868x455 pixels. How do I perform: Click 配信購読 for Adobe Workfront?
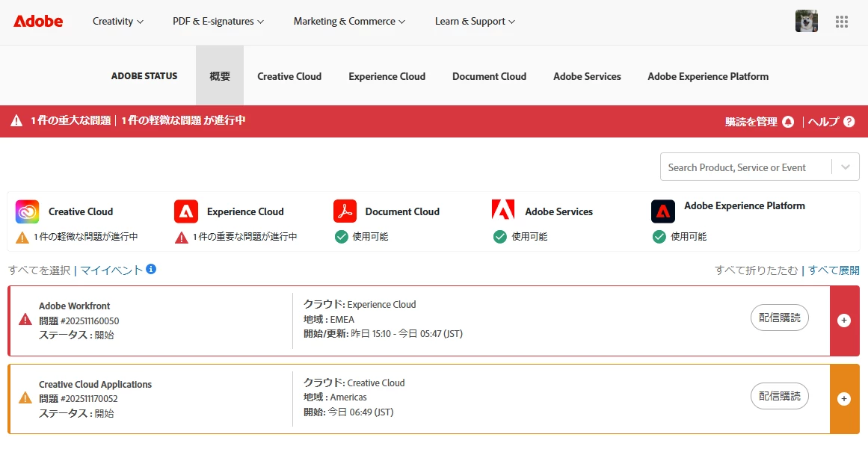[780, 318]
